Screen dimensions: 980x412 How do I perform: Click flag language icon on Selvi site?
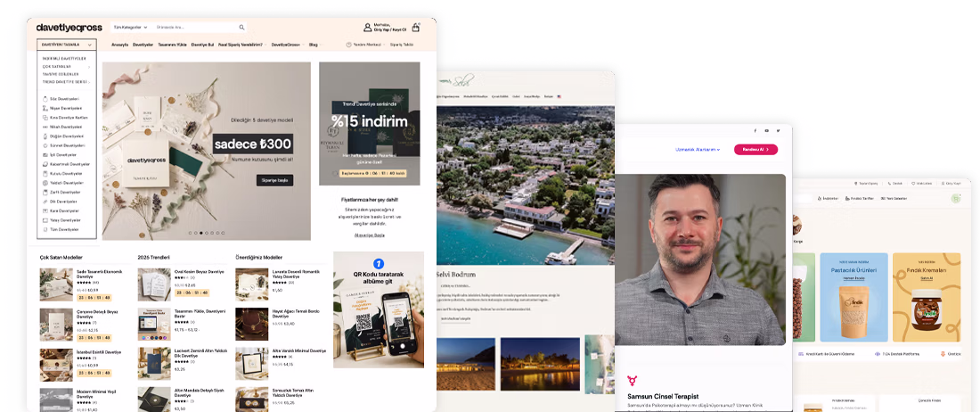[559, 97]
